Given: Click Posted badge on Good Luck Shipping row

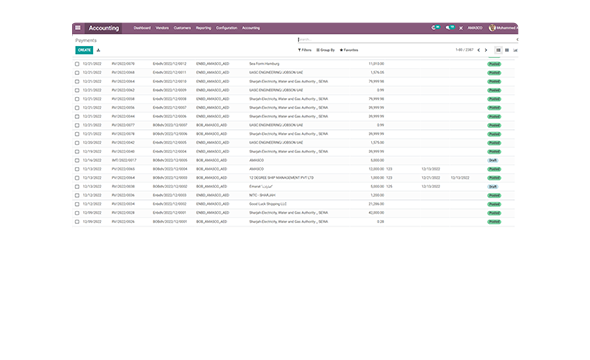Looking at the screenshot, I should click(x=494, y=204).
